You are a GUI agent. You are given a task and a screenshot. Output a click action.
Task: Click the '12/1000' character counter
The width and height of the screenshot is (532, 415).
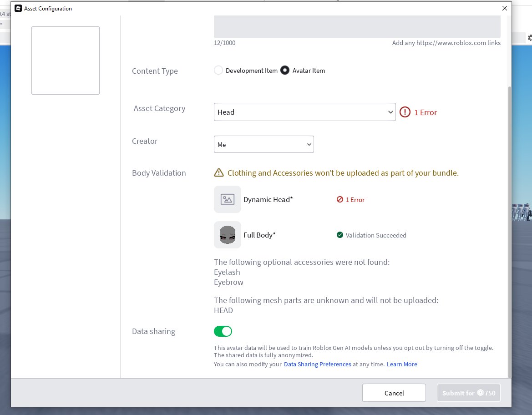point(225,43)
